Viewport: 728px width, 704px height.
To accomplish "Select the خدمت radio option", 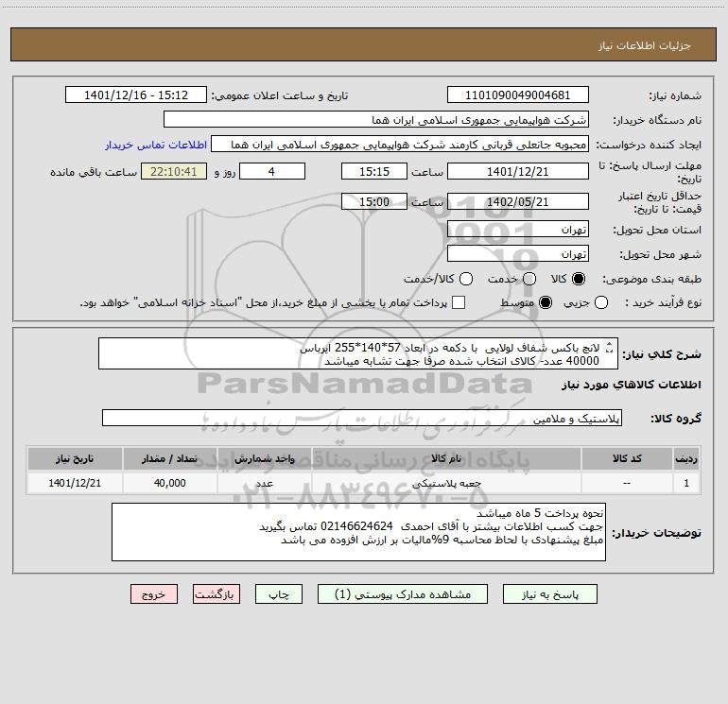I will pos(529,279).
